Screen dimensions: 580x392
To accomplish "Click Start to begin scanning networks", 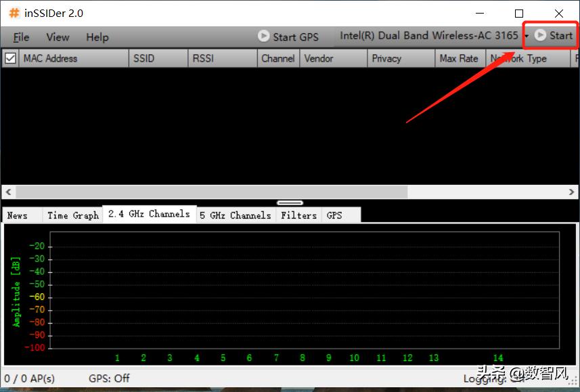I will tap(555, 35).
